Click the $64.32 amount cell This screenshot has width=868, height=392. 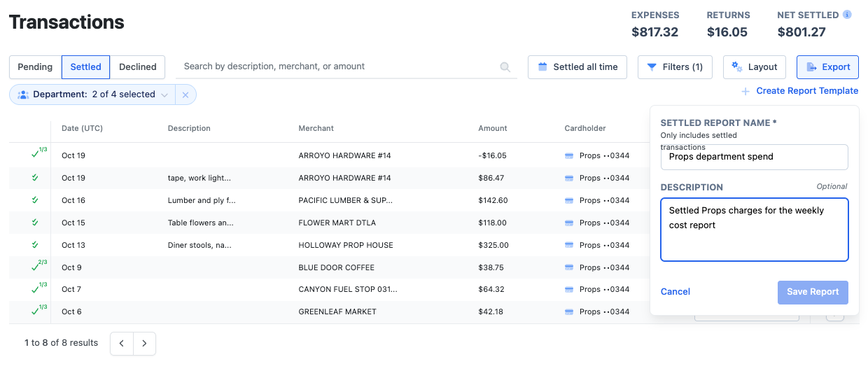coord(491,289)
